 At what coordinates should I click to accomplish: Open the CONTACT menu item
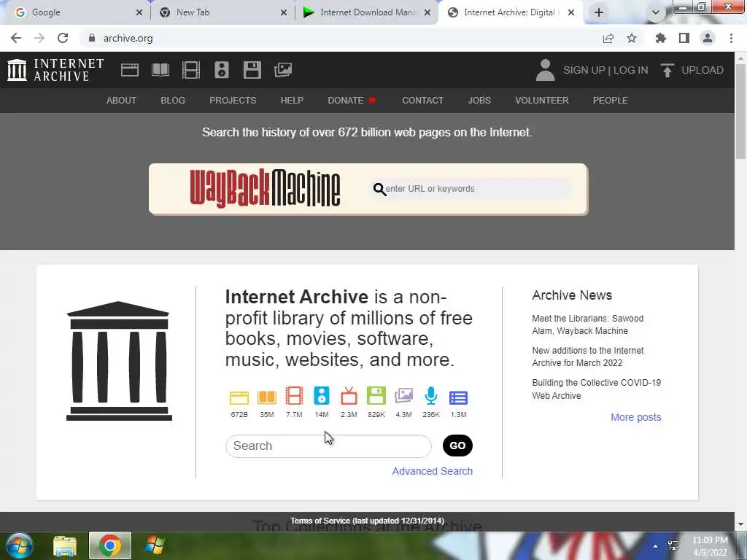pos(422,101)
